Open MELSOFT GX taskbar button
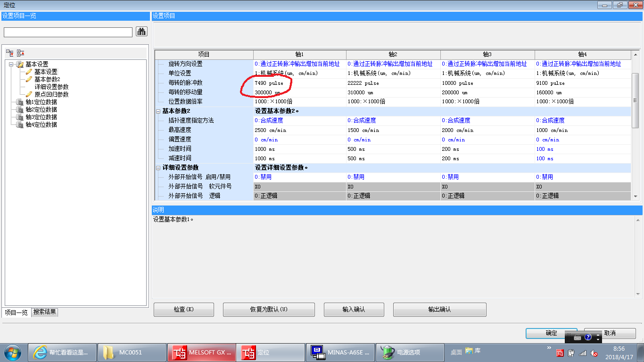 [x=201, y=352]
